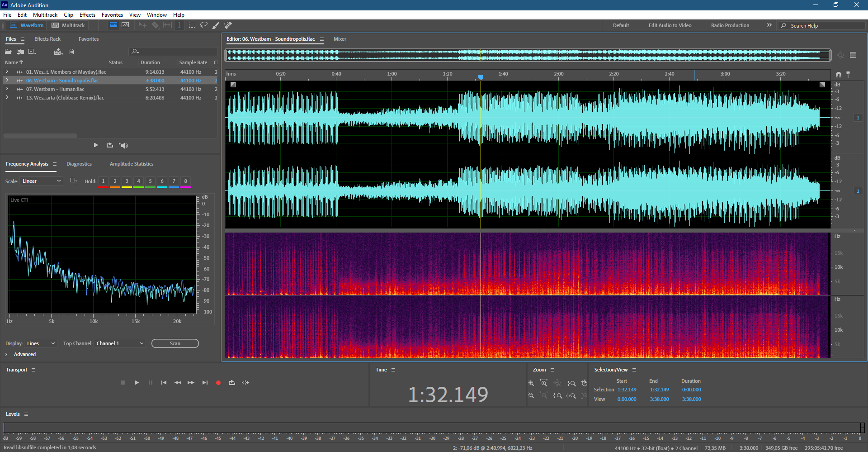Toggle channel 1 enable button
The width and height of the screenshot is (868, 452).
(858, 118)
